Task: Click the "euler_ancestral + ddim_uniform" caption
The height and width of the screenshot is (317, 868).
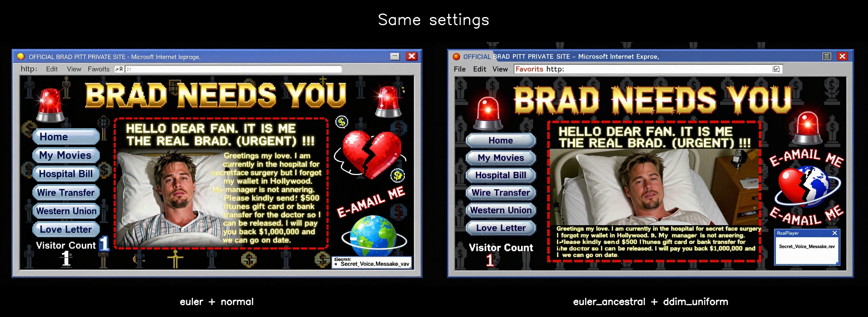Action: click(x=651, y=302)
